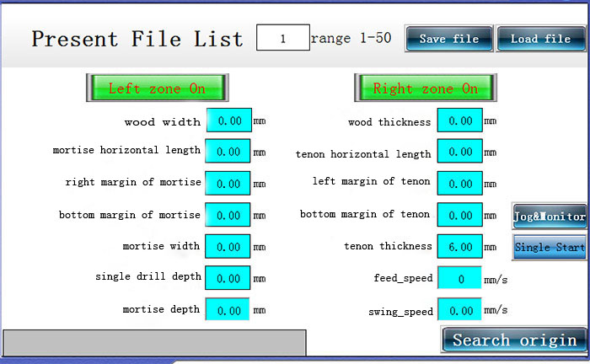Select the wood width value field
Viewport: 590px width, 364px height.
click(229, 120)
